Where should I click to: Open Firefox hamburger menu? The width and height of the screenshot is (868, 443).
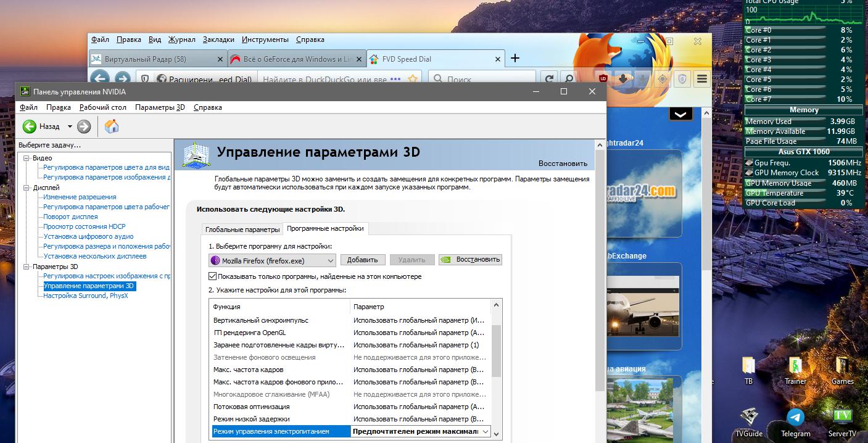pyautogui.click(x=701, y=78)
